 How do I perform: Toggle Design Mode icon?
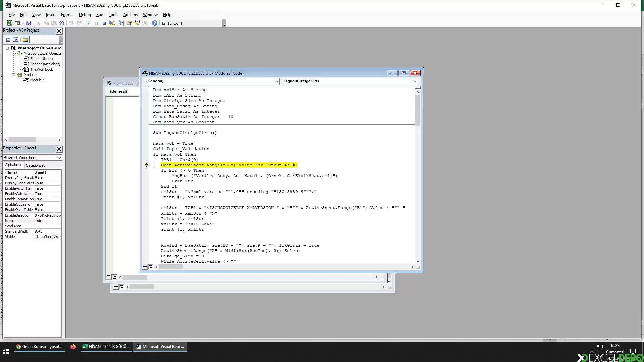(x=112, y=23)
